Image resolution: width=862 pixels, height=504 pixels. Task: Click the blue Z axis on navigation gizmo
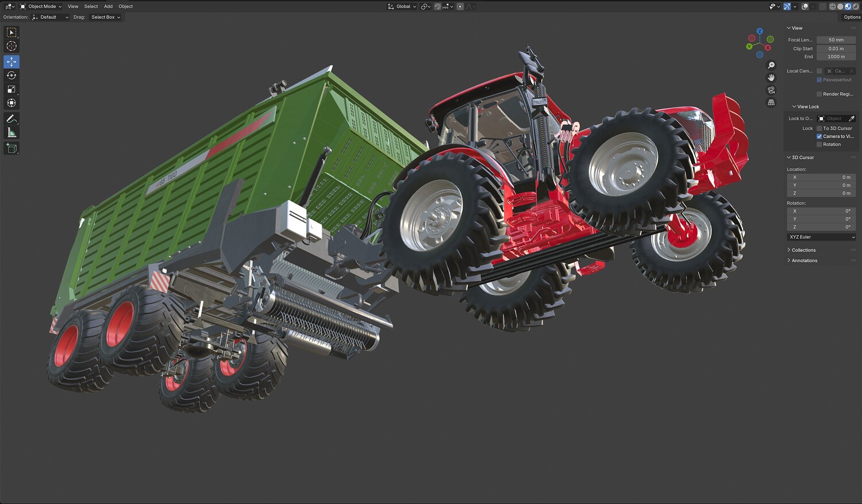coord(760,31)
